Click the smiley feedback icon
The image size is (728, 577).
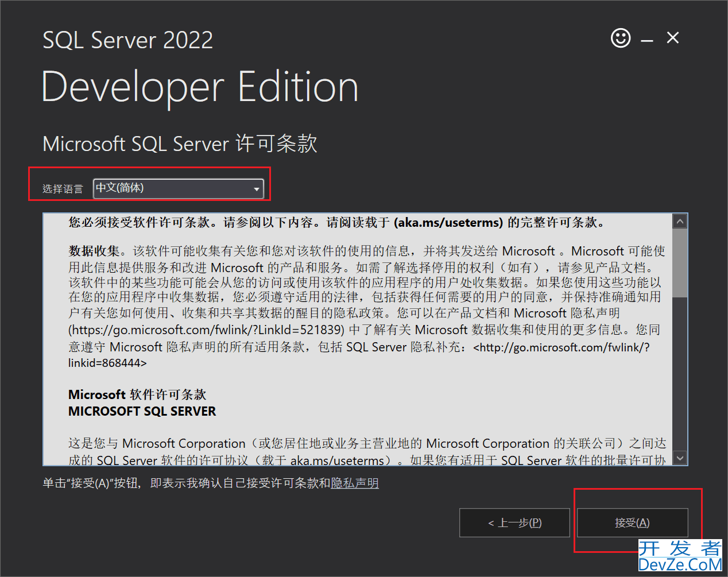[x=621, y=38]
